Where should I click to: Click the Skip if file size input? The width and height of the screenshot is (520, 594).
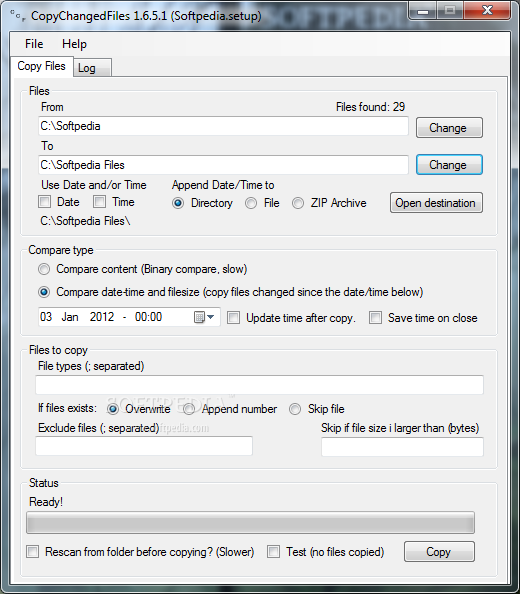[403, 447]
